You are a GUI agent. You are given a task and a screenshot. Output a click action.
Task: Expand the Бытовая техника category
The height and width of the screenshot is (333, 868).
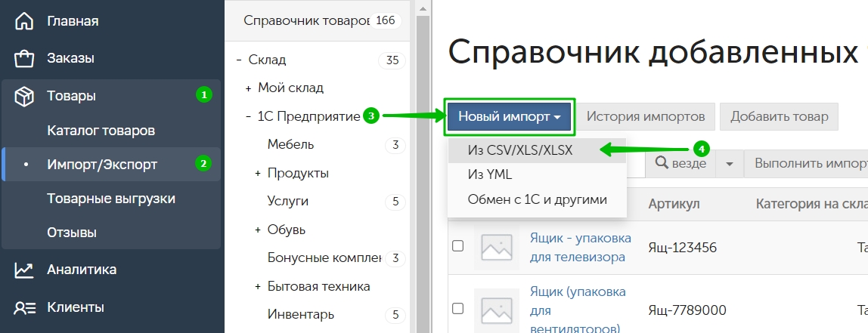tap(258, 286)
